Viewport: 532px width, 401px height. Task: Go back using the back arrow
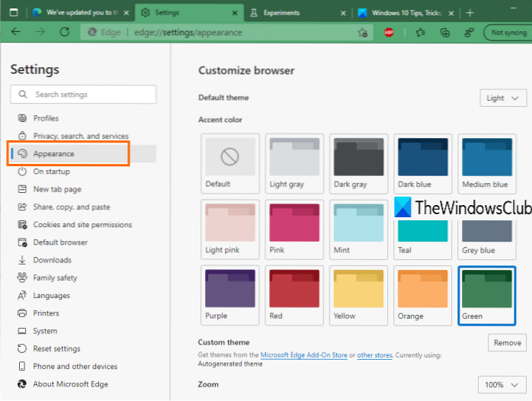(16, 32)
